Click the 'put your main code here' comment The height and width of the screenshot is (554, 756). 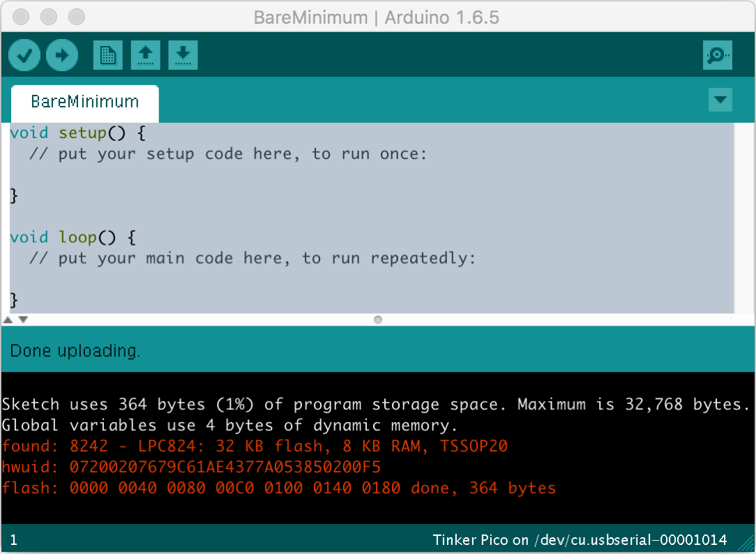click(252, 258)
